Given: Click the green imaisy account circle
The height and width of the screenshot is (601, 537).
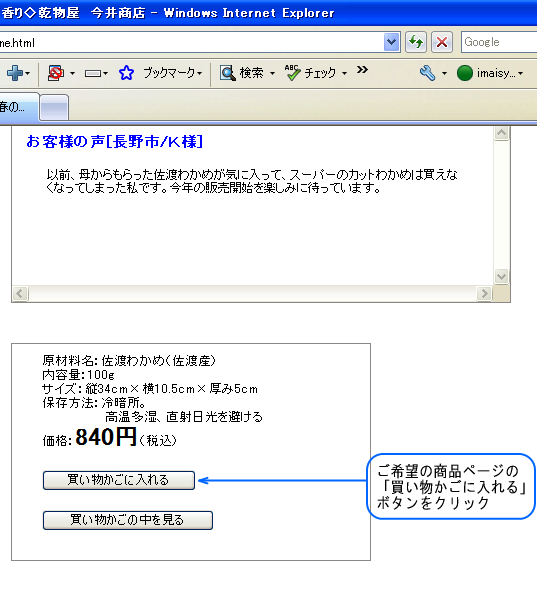Looking at the screenshot, I should click(x=465, y=73).
